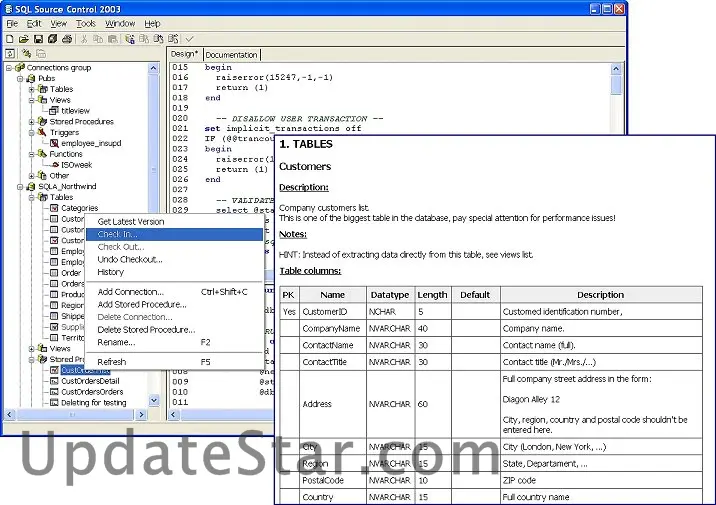
Task: Click the titleview view icon
Action: (54, 111)
